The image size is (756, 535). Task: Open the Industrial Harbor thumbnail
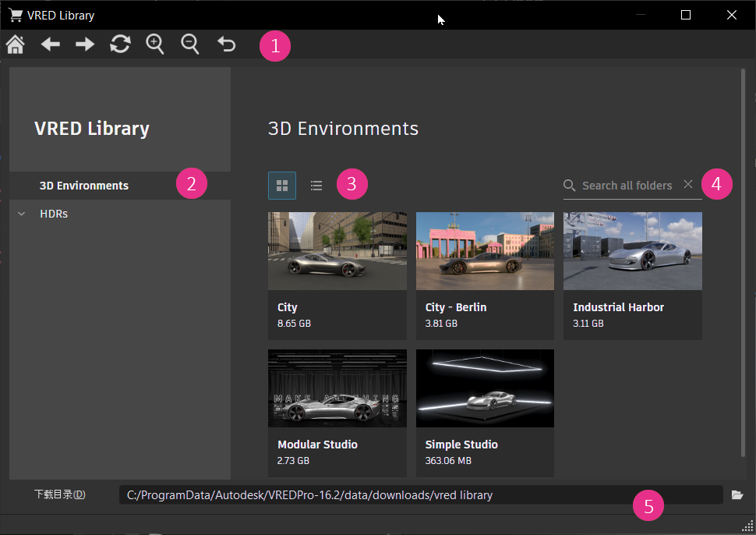633,251
